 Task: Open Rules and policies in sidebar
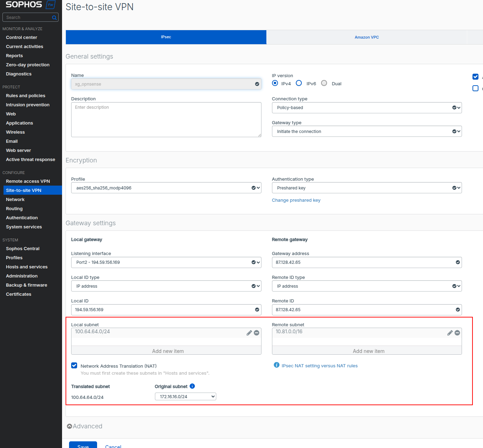26,96
